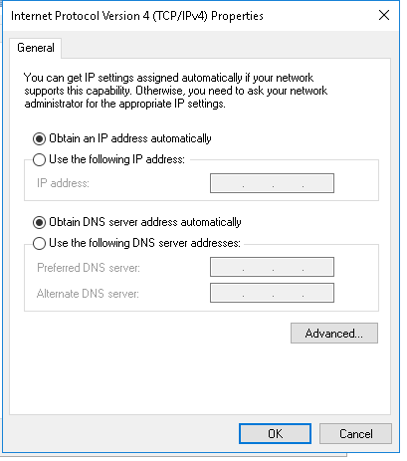The height and width of the screenshot is (461, 407).
Task: Focus the Alternate DNS server field
Action: click(272, 293)
